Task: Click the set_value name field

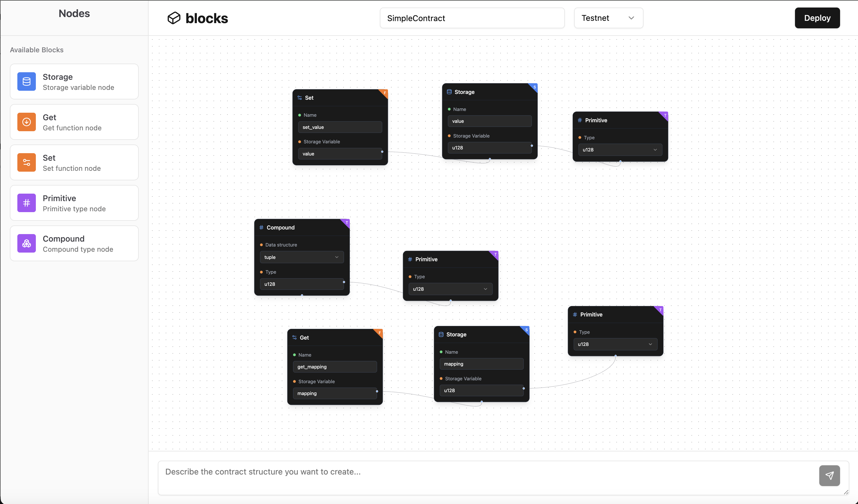Action: click(x=340, y=127)
